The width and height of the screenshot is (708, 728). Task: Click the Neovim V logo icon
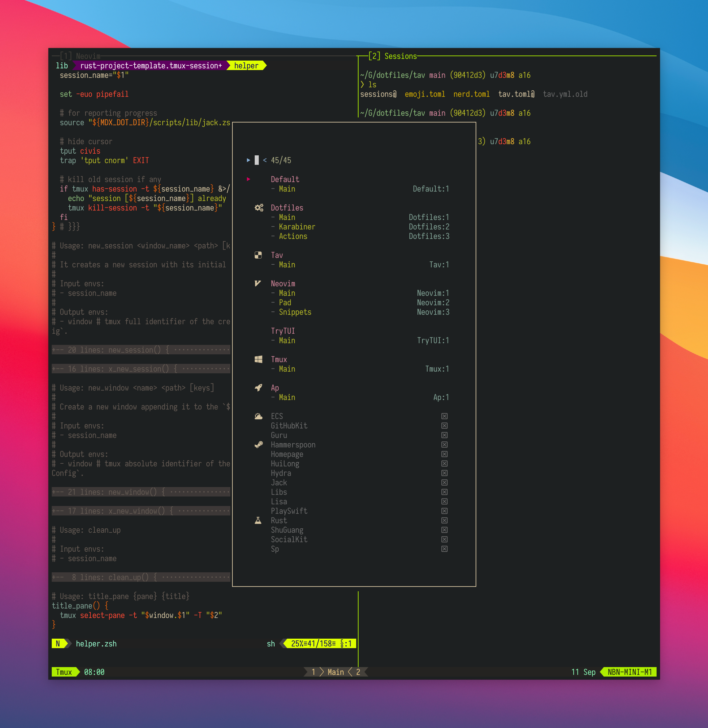tap(258, 284)
